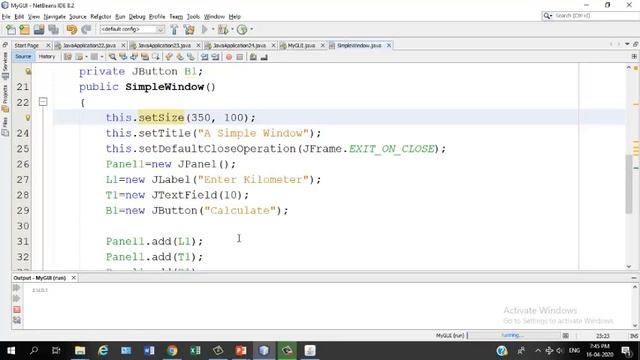Screen dimensions: 640x360
Task: Click the lightbulb hint beside the setSize line
Action: click(28, 118)
